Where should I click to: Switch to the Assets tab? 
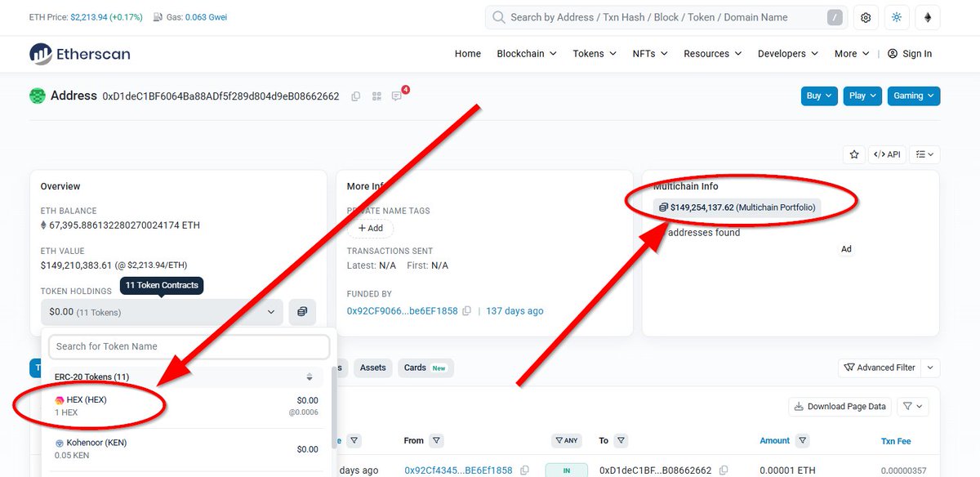(x=372, y=368)
